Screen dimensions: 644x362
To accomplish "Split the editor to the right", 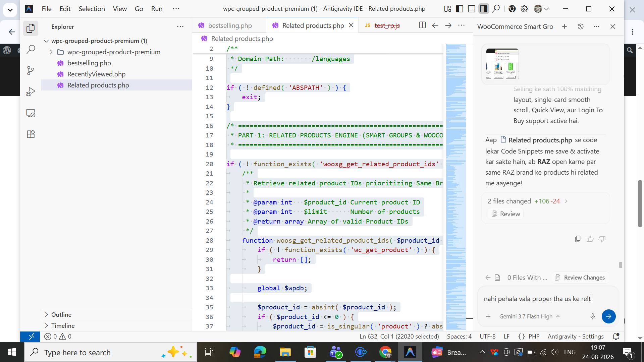I will 422,25.
